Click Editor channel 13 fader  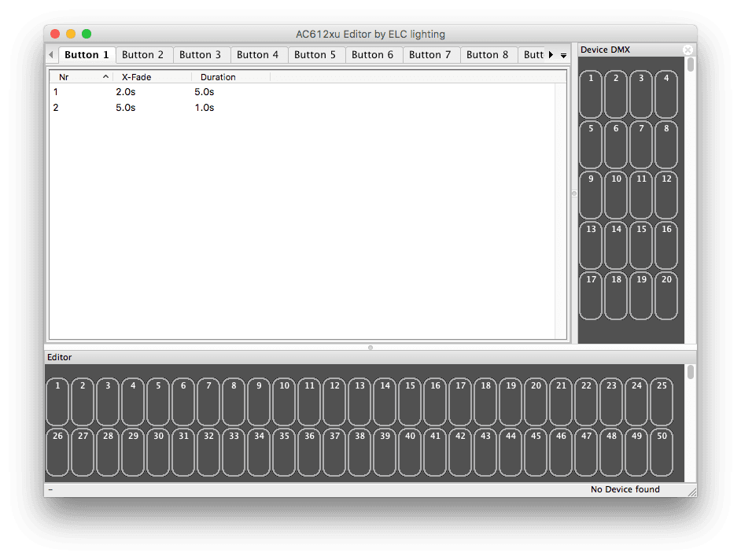[359, 402]
